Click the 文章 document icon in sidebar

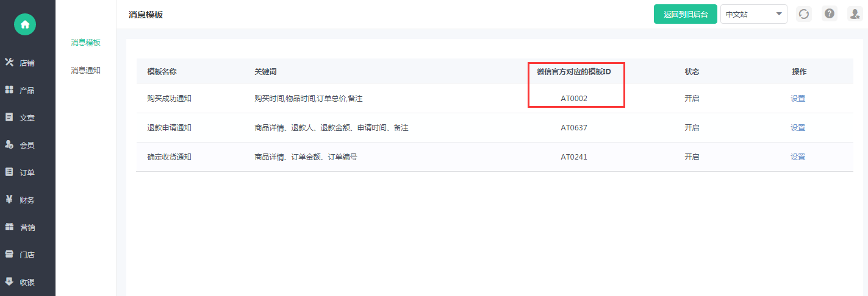click(9, 117)
